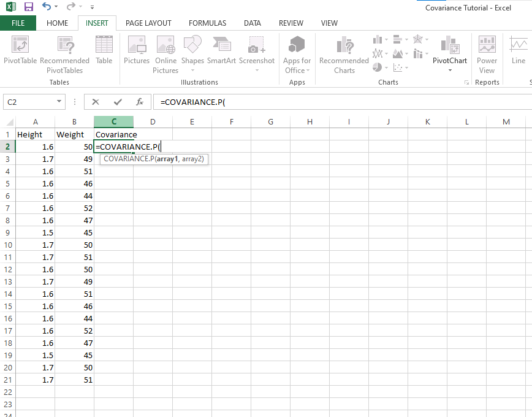Confirm the formula with the checkmark
The height and width of the screenshot is (417, 532).
click(117, 102)
